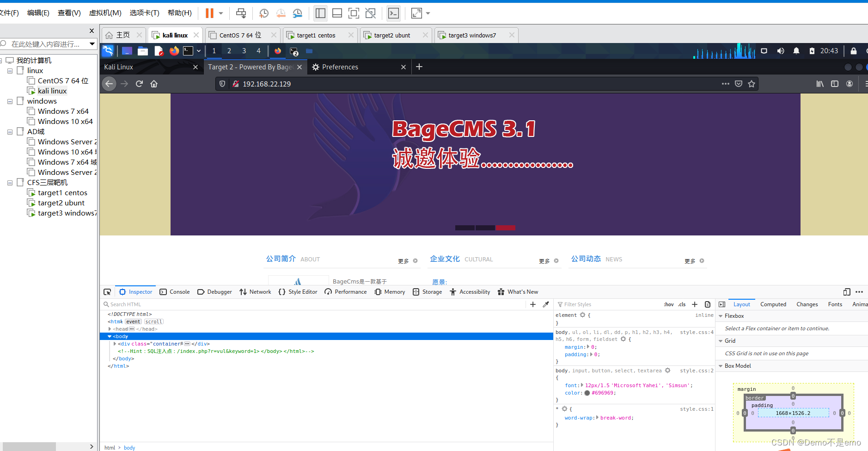The width and height of the screenshot is (868, 451).
Task: Open the VM library search dropdown arrow
Action: 92,44
